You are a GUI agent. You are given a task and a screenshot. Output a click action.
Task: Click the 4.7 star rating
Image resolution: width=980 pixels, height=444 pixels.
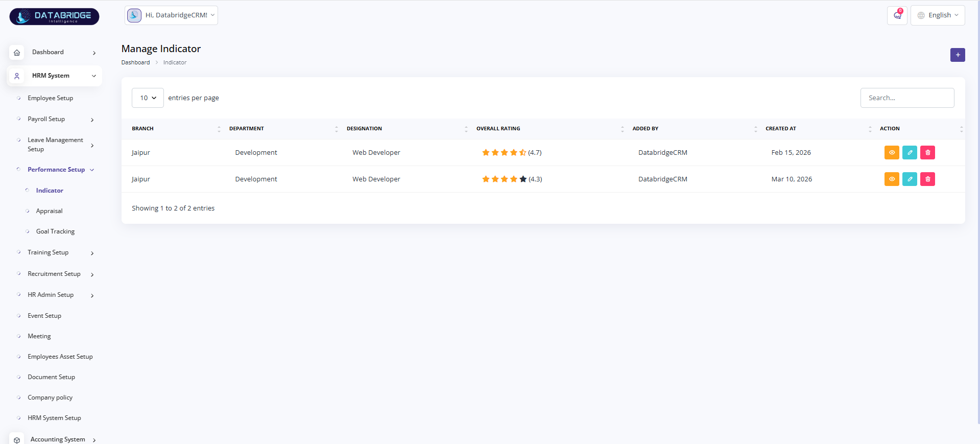tap(512, 152)
